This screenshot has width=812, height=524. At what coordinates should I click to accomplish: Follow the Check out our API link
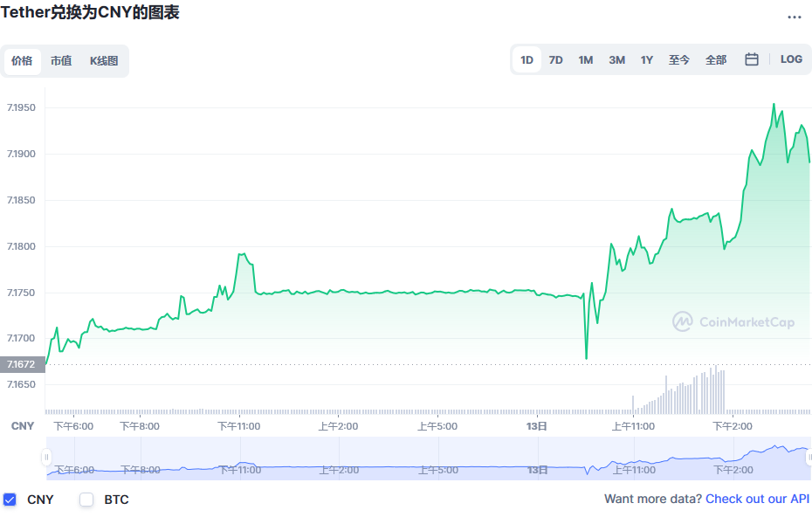pos(757,499)
